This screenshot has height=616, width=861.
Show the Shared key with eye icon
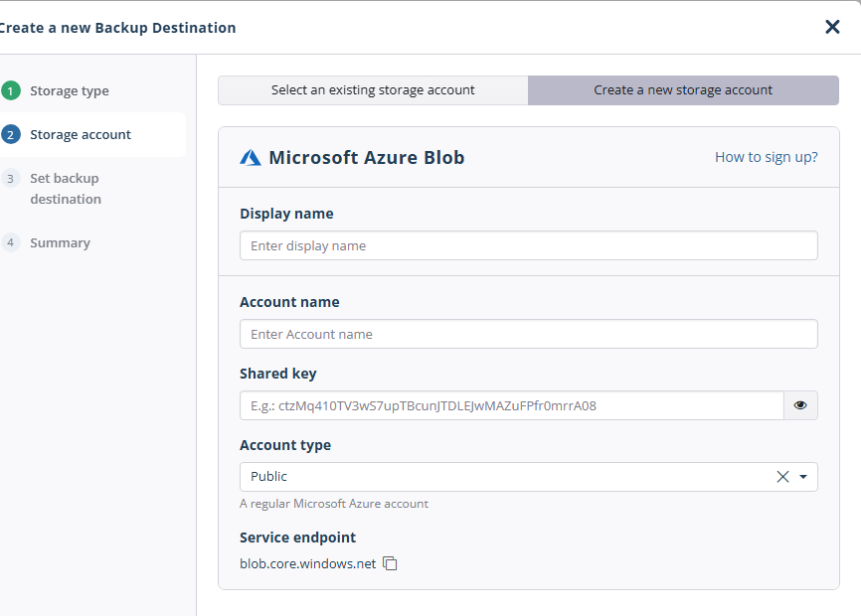[x=800, y=405]
